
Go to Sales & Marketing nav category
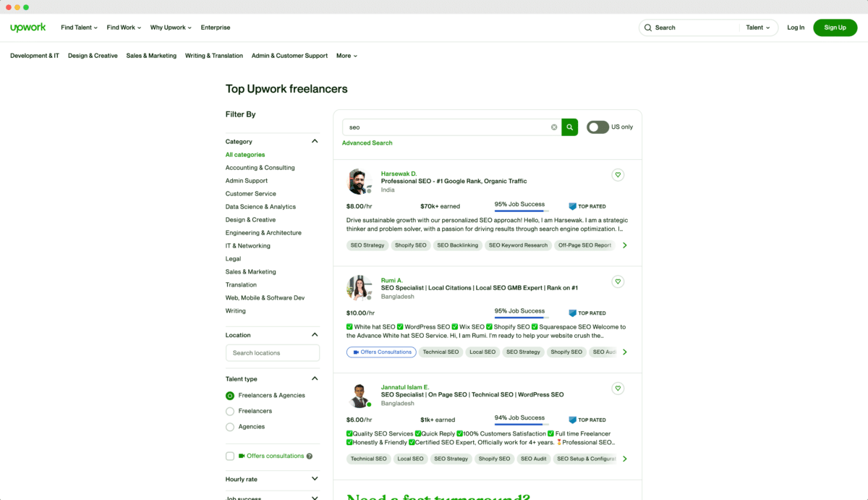[x=151, y=56]
